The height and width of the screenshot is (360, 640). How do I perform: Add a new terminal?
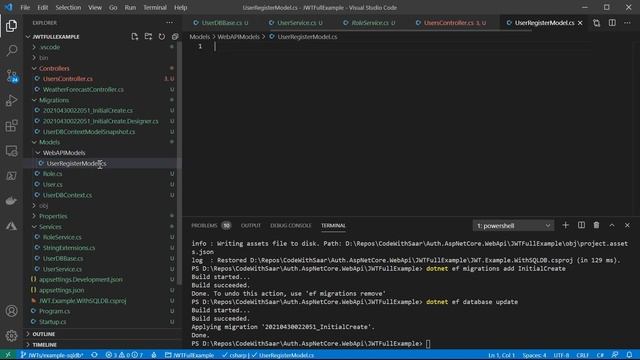[565, 225]
